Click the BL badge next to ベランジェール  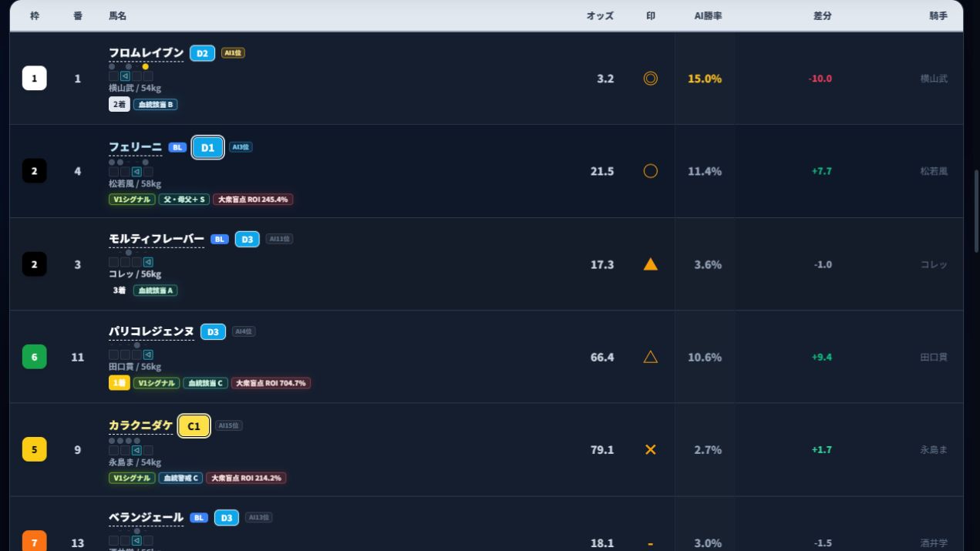point(199,518)
